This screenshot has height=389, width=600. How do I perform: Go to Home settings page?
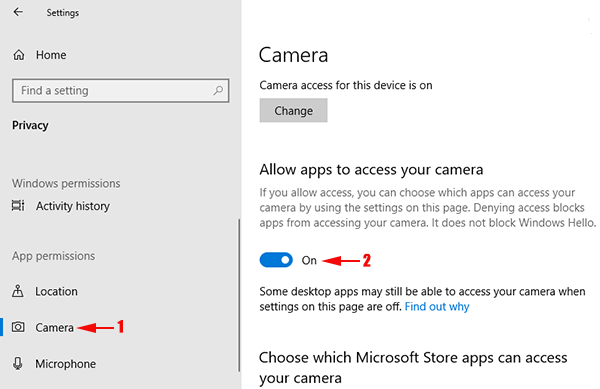(x=51, y=55)
